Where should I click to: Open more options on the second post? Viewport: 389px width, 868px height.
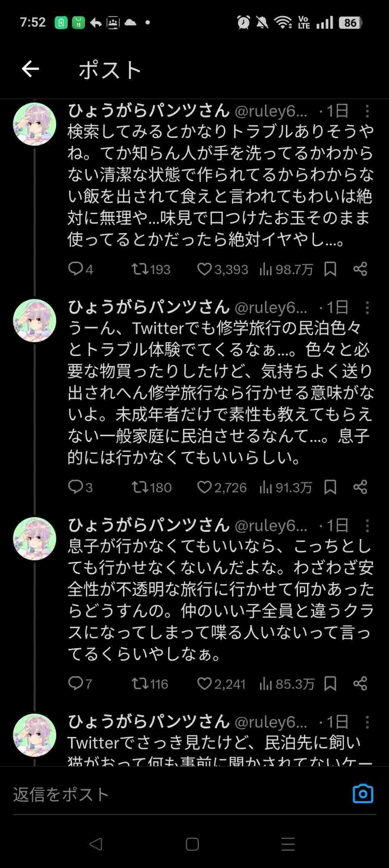tap(367, 308)
